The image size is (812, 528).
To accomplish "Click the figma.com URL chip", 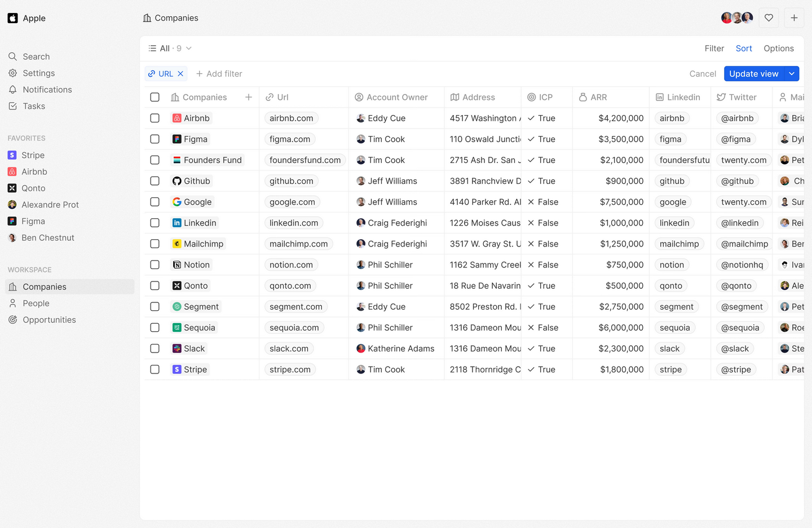I will [x=289, y=139].
